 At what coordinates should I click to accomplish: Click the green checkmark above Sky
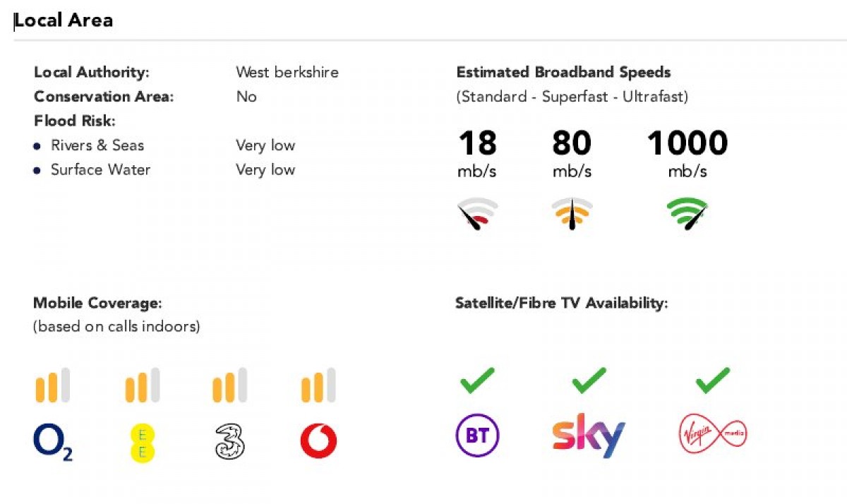[589, 380]
